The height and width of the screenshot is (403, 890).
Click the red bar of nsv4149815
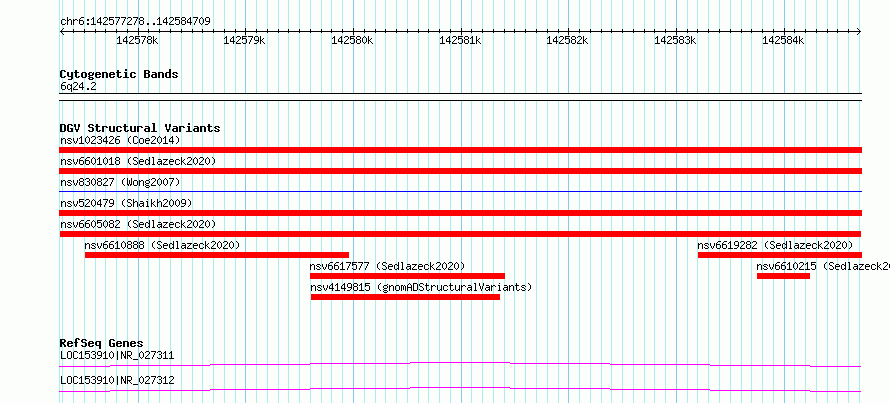click(405, 297)
